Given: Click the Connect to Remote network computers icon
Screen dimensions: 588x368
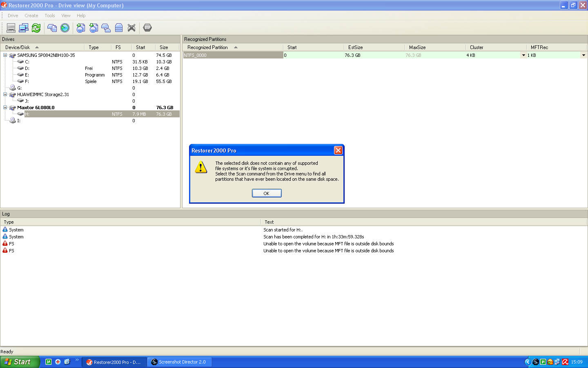Looking at the screenshot, I should [24, 28].
